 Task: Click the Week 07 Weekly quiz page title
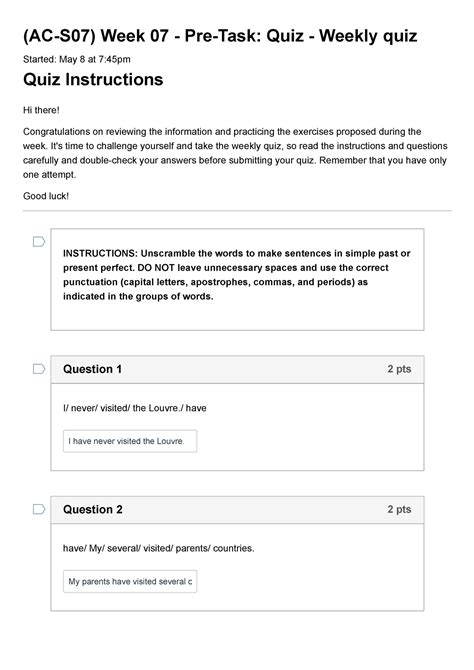(x=220, y=36)
